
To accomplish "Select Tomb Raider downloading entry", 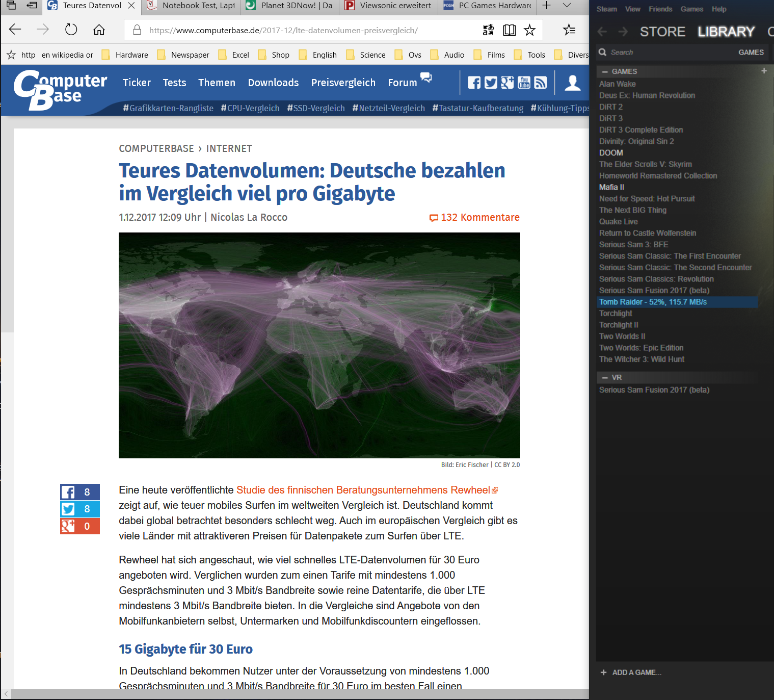I will point(677,302).
